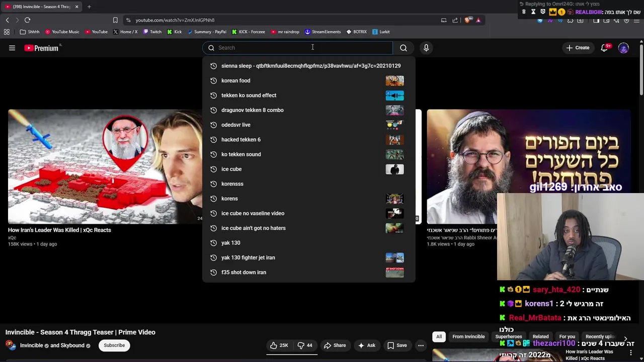
Task: Click the share page icon in address bar
Action: (455, 20)
